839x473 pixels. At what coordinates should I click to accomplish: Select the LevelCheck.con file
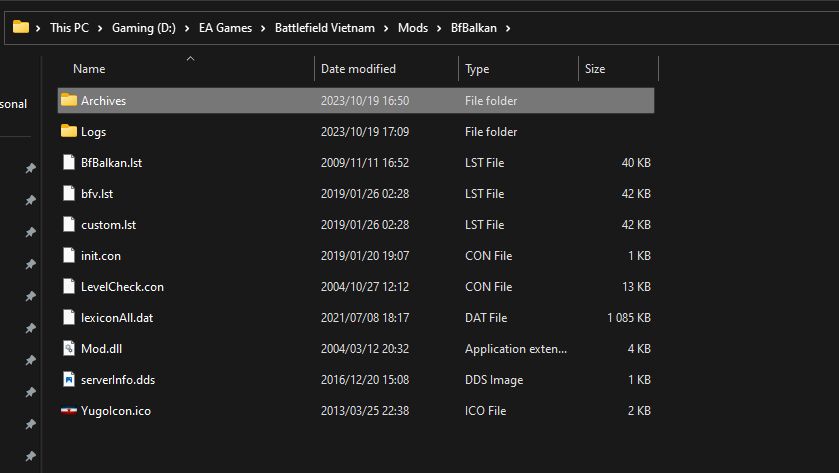(x=122, y=286)
